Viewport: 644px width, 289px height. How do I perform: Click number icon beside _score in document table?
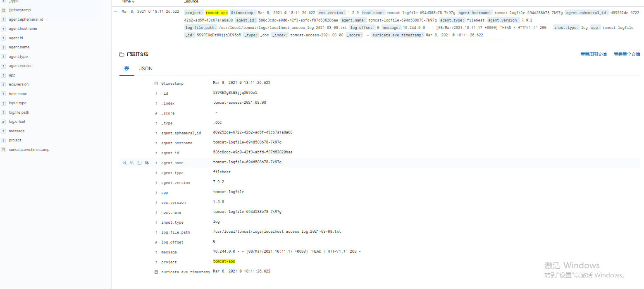point(156,113)
